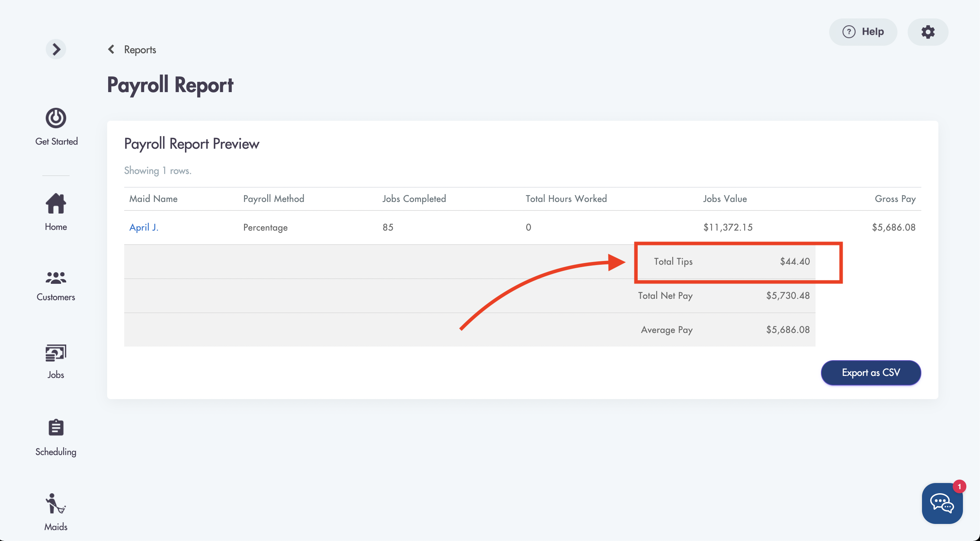Click the Export as CSV button
This screenshot has width=980, height=541.
pyautogui.click(x=871, y=373)
